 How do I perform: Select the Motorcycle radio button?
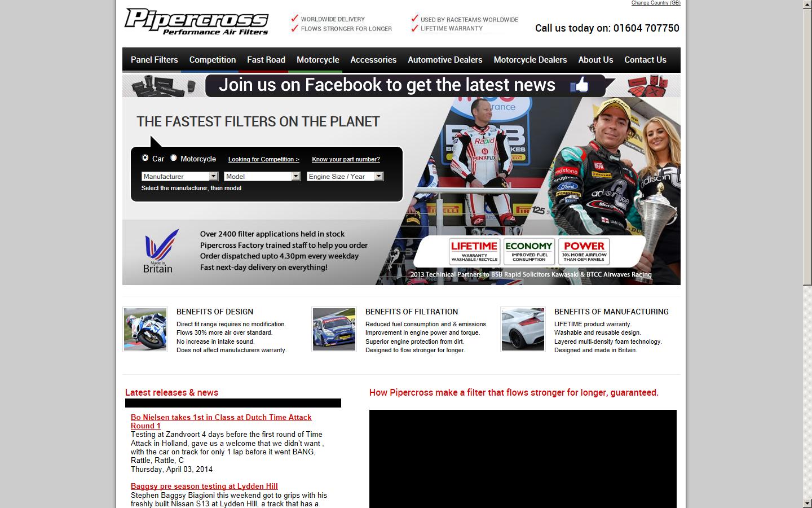coord(174,158)
